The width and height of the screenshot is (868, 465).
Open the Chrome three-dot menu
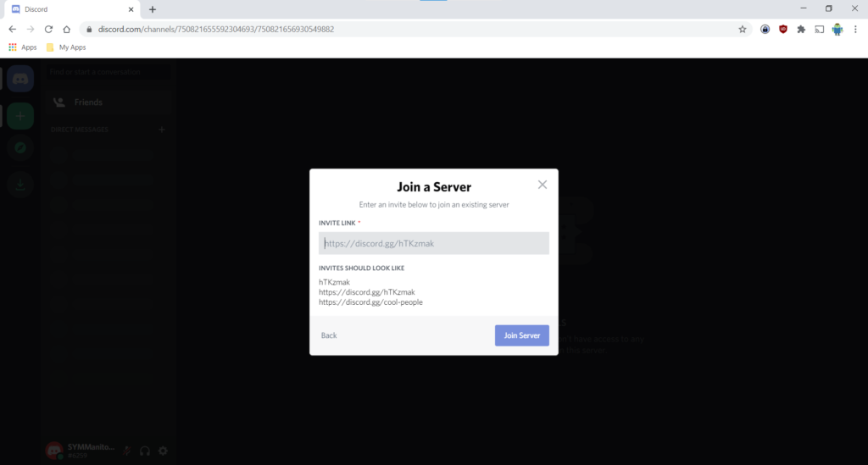tap(855, 30)
